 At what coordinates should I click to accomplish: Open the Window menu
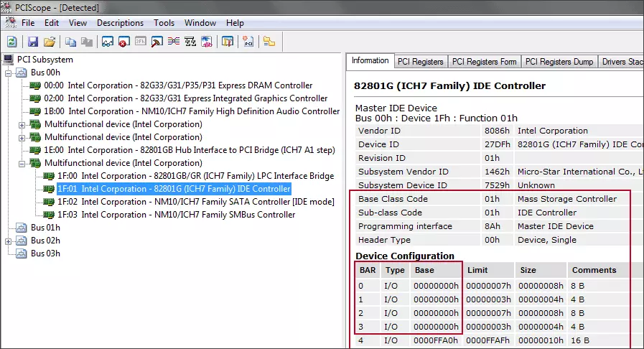pyautogui.click(x=200, y=23)
